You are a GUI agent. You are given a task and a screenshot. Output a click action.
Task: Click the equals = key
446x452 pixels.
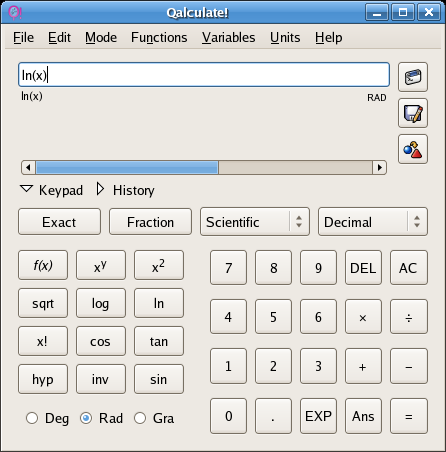(409, 416)
